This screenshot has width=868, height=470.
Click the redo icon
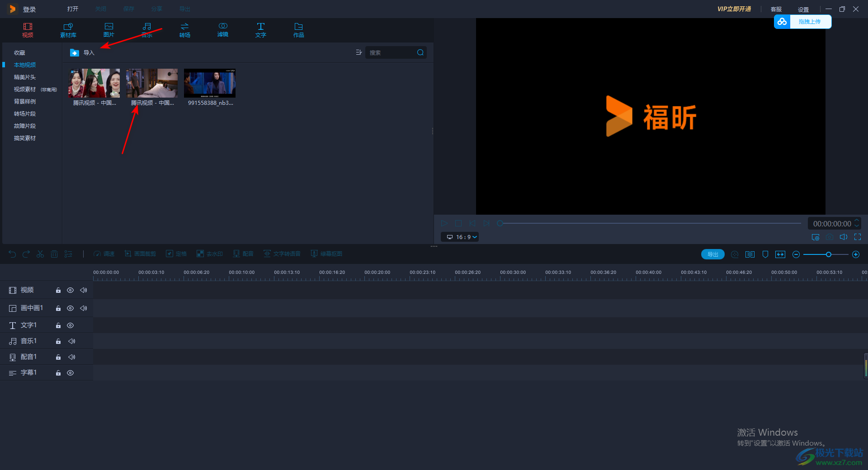(x=26, y=254)
